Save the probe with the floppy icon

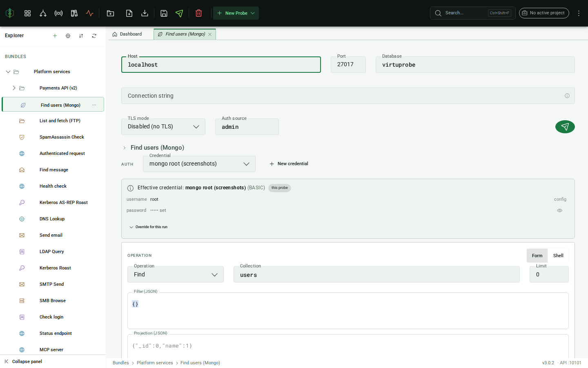(x=164, y=13)
